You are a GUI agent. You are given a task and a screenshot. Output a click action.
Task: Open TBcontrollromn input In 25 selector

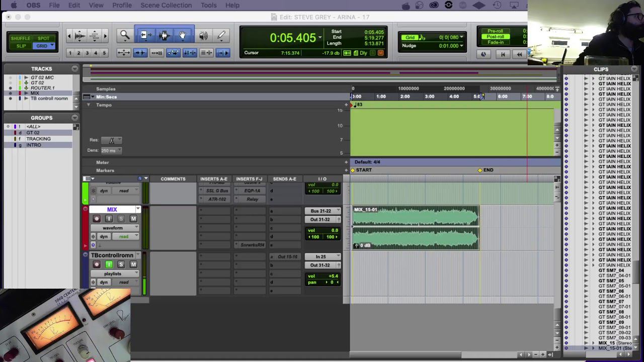322,257
